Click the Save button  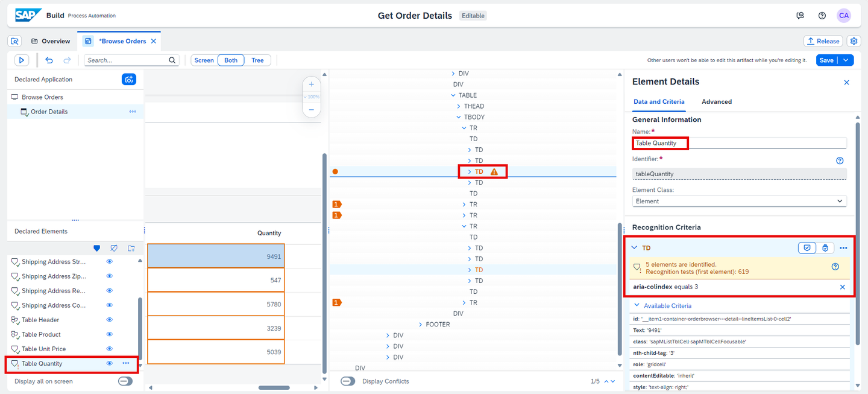click(x=826, y=60)
